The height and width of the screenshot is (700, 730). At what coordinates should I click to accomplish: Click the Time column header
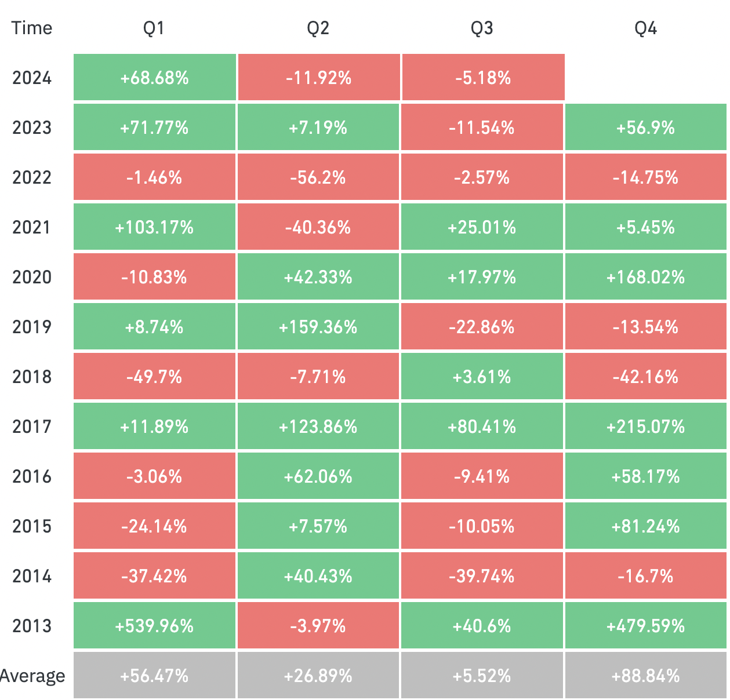(x=32, y=28)
